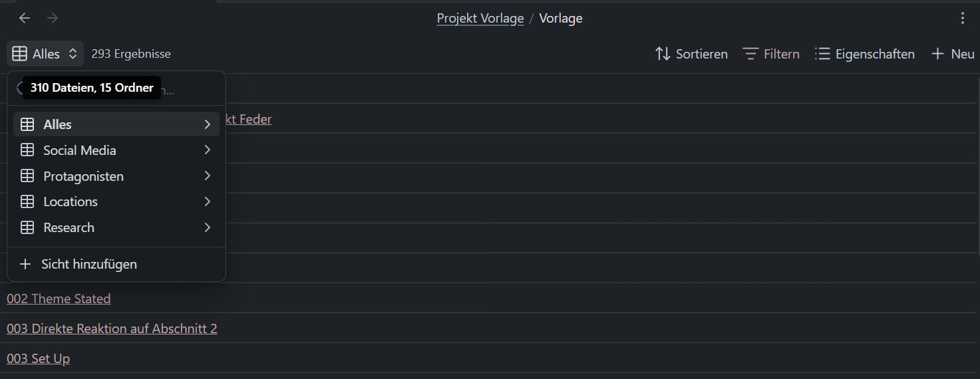The image size is (980, 379).
Task: Create a new entry with Neu
Action: point(953,54)
